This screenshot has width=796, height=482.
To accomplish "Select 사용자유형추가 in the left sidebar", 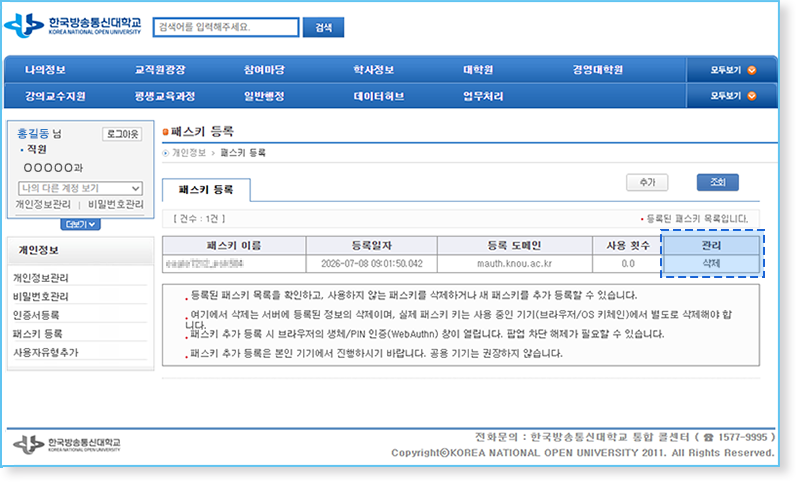I will click(46, 352).
